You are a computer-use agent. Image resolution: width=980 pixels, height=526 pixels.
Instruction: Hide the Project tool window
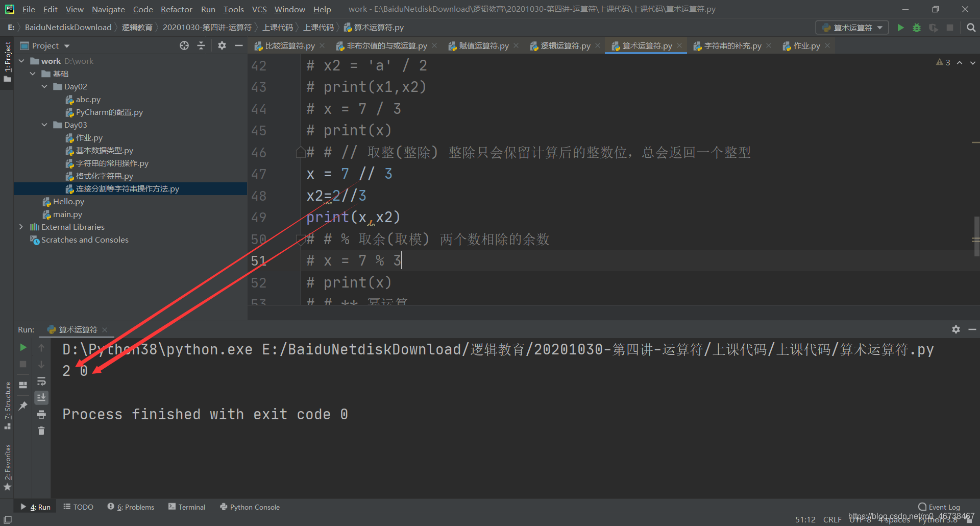(x=238, y=45)
